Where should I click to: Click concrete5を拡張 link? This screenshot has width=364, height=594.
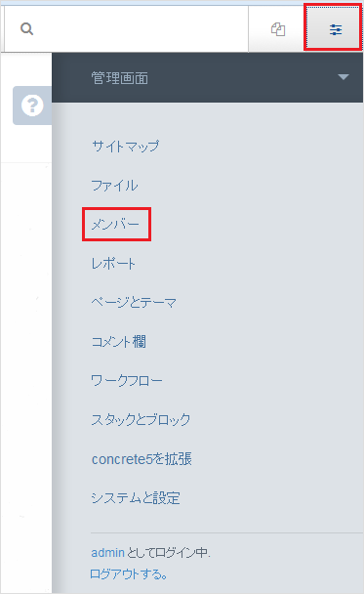142,459
